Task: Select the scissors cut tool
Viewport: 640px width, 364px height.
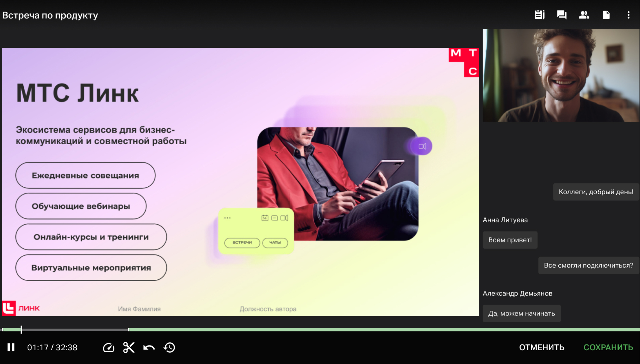Action: [x=129, y=348]
